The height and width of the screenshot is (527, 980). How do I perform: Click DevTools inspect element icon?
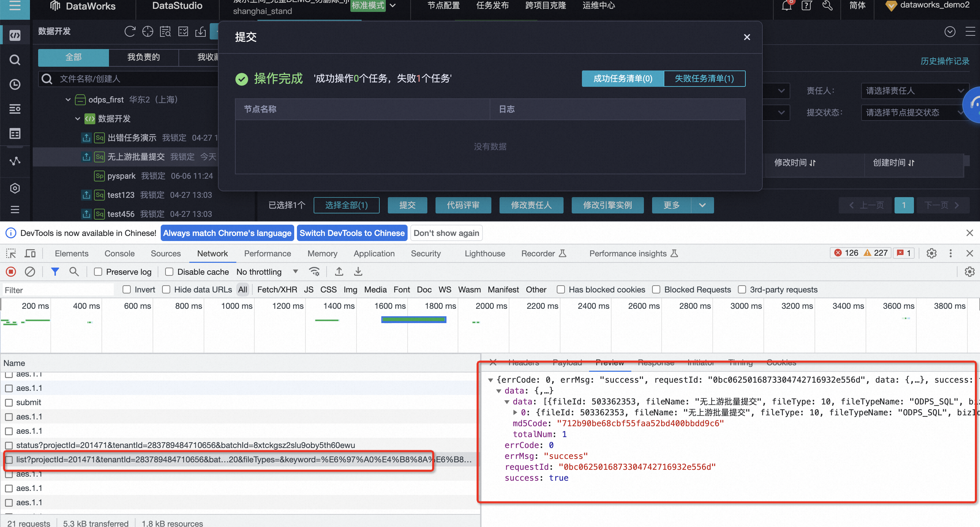tap(11, 253)
